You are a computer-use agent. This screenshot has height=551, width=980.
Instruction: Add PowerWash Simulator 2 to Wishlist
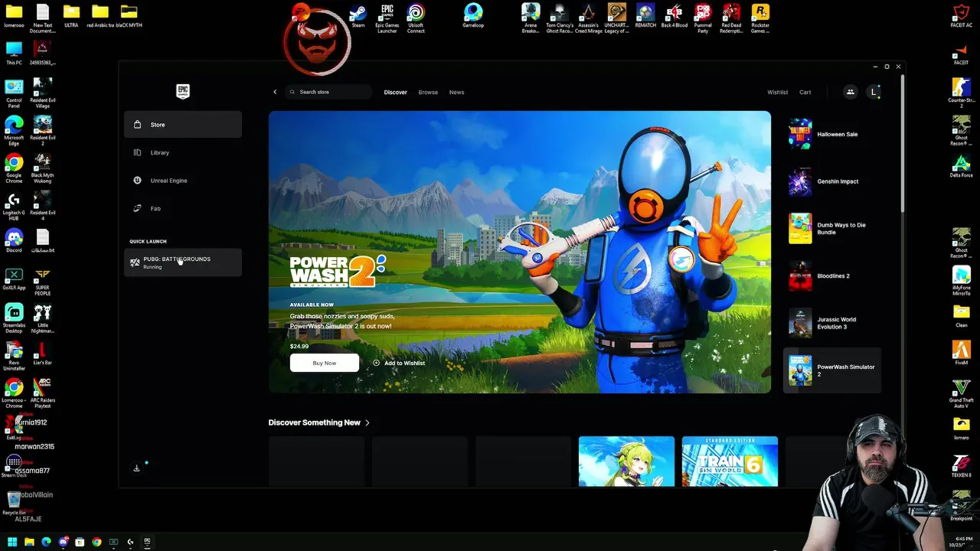(399, 363)
